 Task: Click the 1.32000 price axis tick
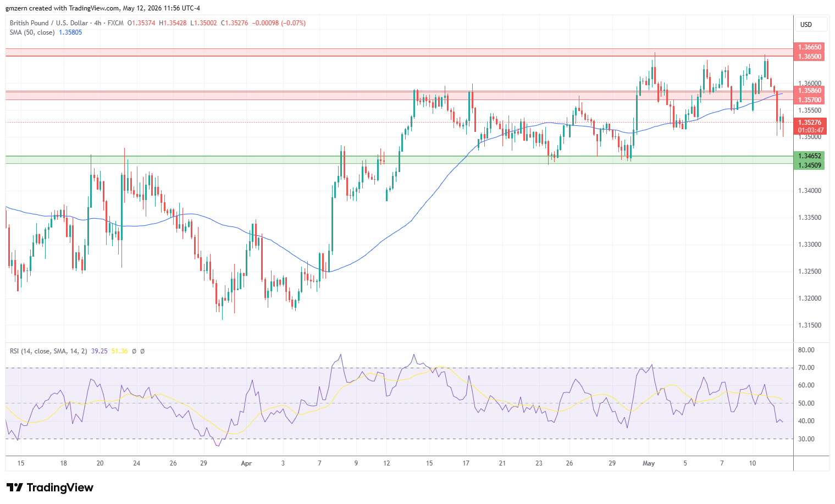click(810, 298)
